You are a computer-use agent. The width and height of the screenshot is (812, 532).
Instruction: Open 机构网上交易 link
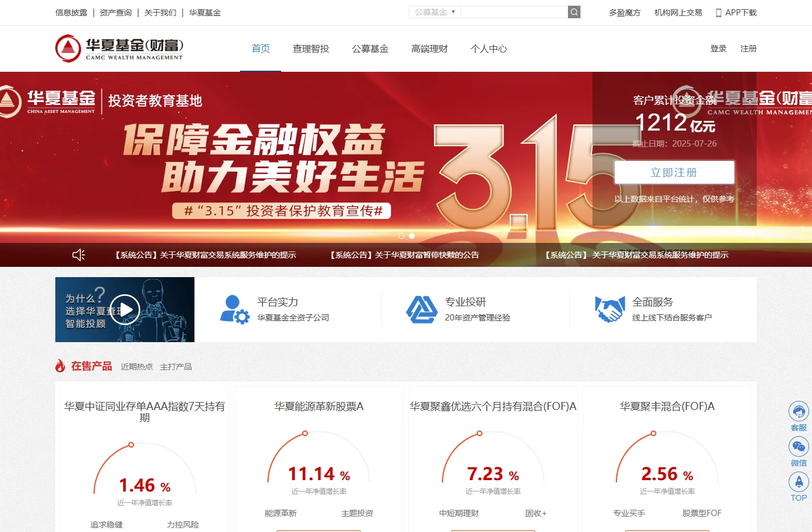pyautogui.click(x=678, y=13)
